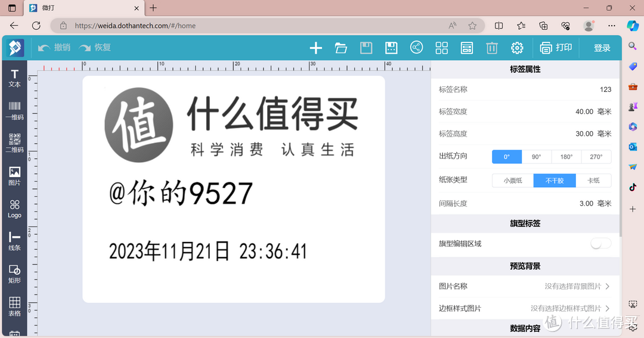The image size is (644, 338).
Task: Open the browser profile avatar
Action: 589,26
